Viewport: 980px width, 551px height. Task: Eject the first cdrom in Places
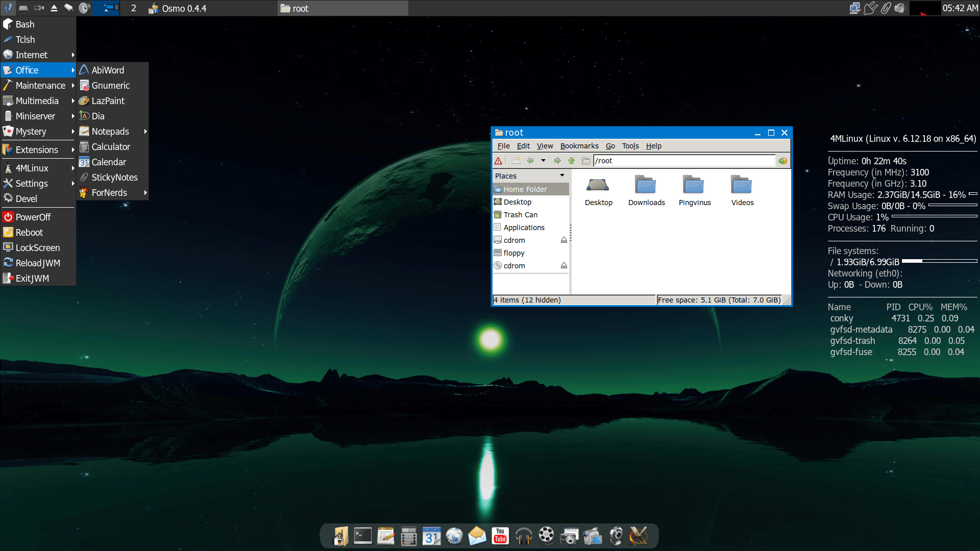(x=563, y=240)
